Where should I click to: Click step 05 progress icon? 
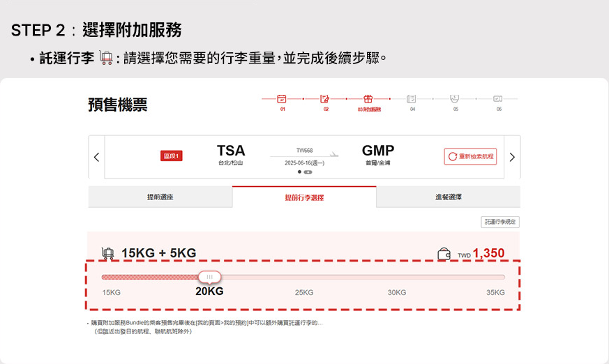455,99
